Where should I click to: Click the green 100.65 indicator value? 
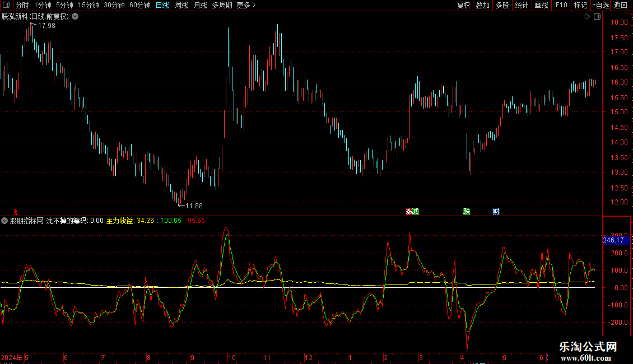171,221
